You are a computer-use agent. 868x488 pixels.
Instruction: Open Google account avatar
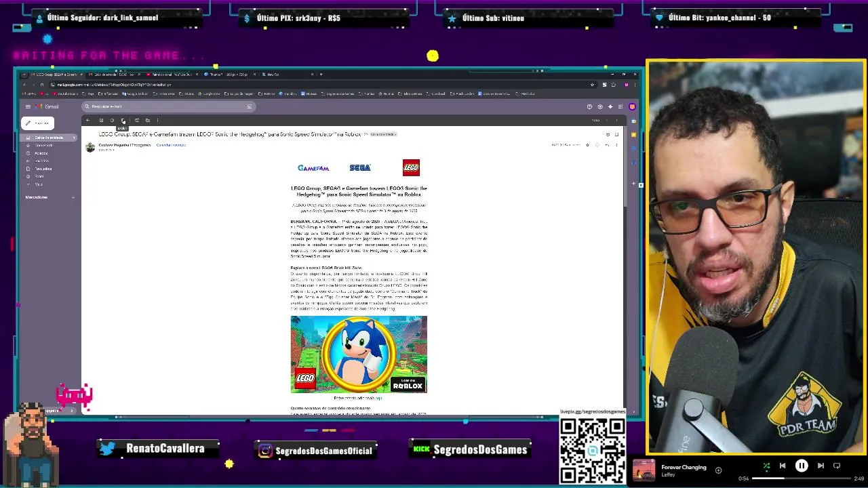click(632, 106)
